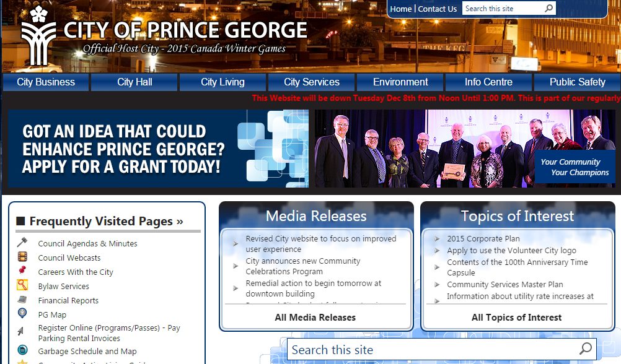The height and width of the screenshot is (364, 621).
Task: Click bullet arrow beside City announces new Community
Action: tap(236, 266)
